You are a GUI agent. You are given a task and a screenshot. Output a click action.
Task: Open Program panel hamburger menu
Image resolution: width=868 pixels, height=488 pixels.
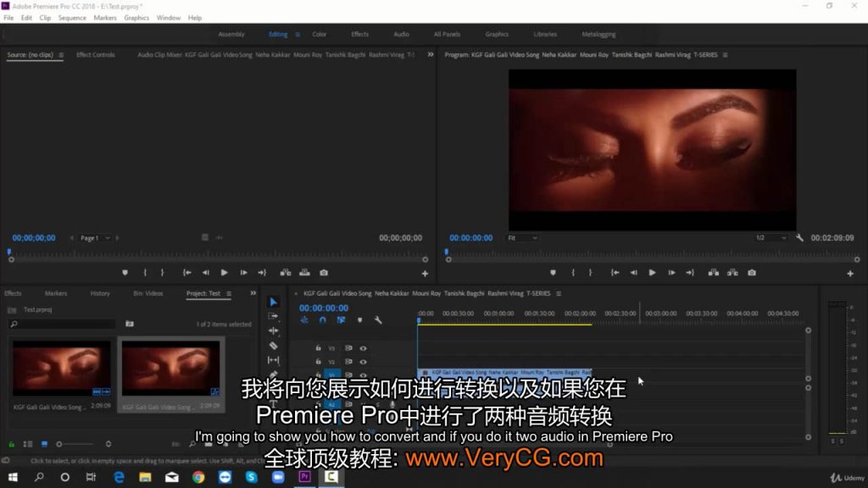[726, 55]
